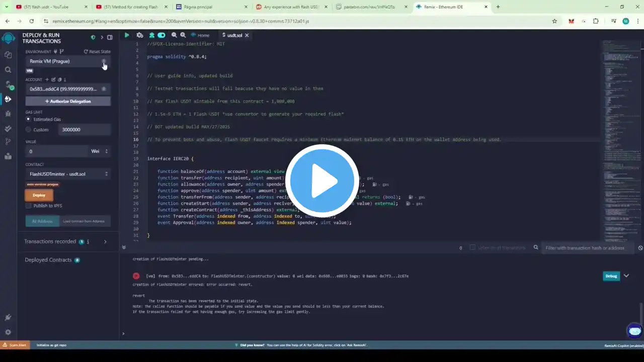Zoom out the editor font
Image resolution: width=644 pixels, height=362 pixels.
click(174, 35)
